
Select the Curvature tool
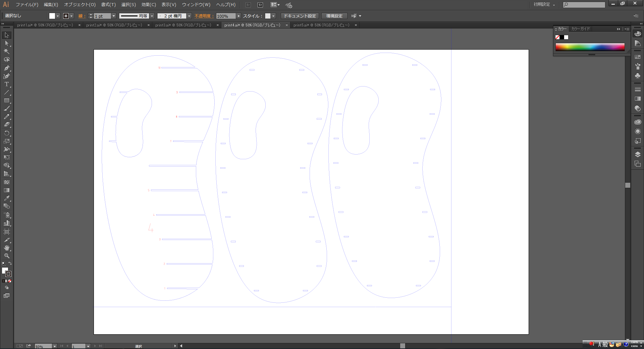click(x=7, y=76)
